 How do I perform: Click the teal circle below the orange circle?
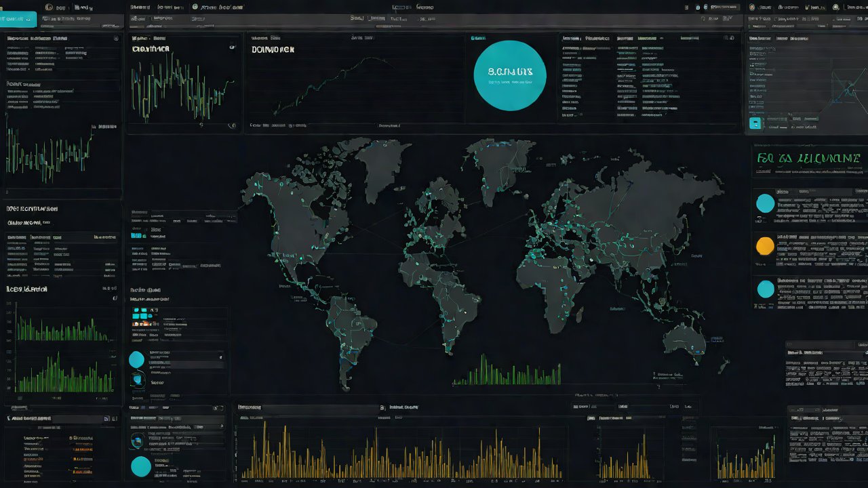coord(765,289)
